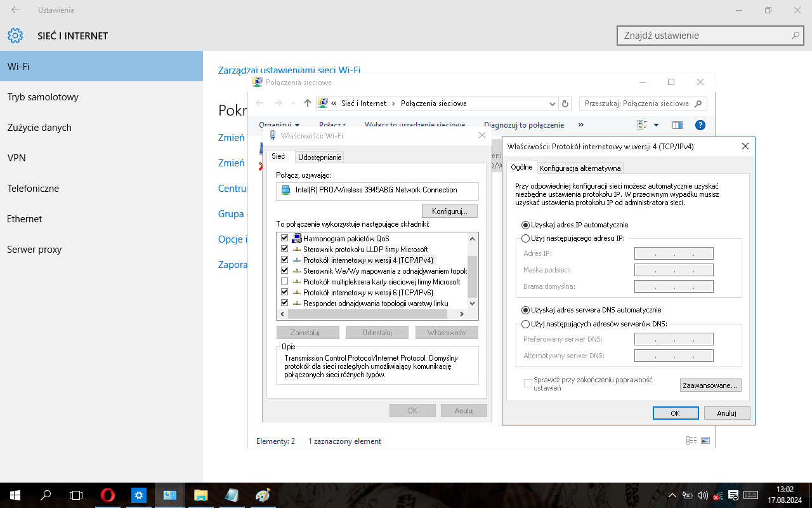
Task: Click the up arrow in Połączenia sieciowe window
Action: click(x=308, y=104)
